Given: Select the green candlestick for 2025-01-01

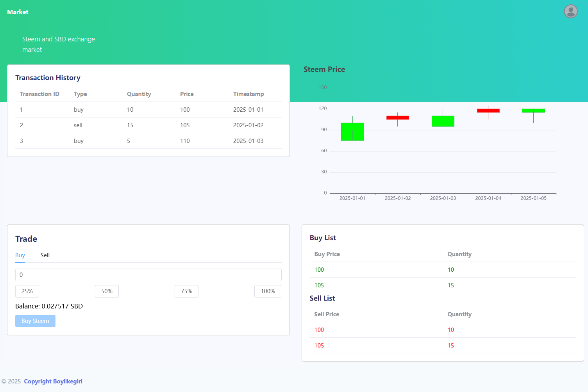Looking at the screenshot, I should pos(352,132).
